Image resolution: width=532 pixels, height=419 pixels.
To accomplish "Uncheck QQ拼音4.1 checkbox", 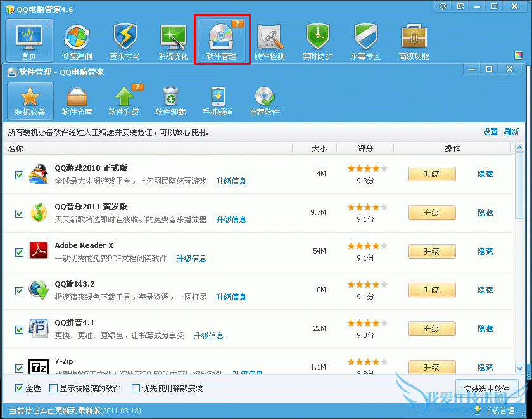I will point(20,330).
